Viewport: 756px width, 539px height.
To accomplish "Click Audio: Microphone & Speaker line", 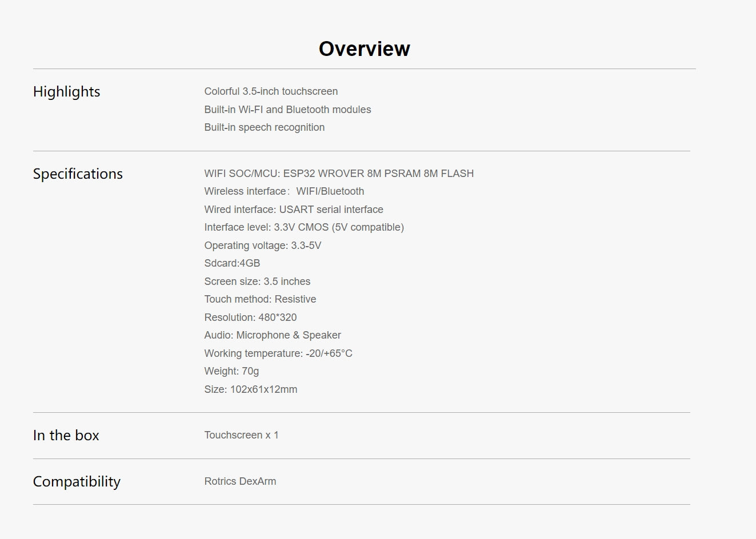I will [273, 335].
